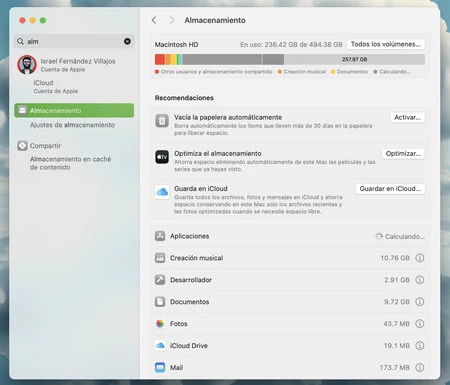This screenshot has height=385, width=450.
Task: Click 'En uso: 236.42 GB de 494.38 GB'
Action: 291,45
